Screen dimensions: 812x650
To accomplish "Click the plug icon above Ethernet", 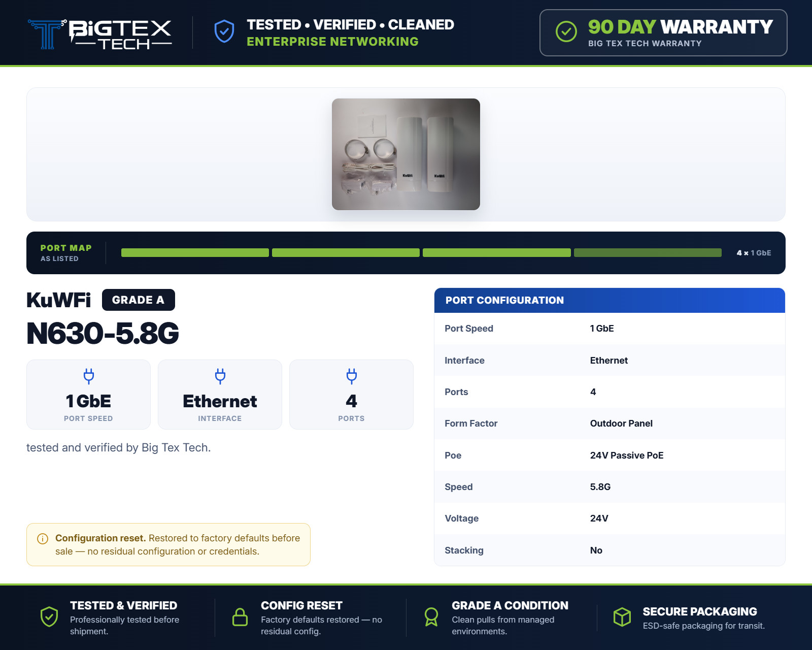I will click(220, 376).
